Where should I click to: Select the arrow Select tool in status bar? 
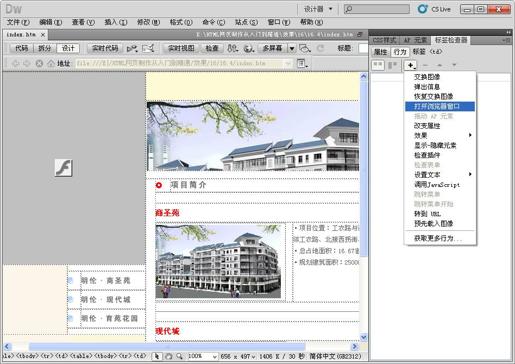pyautogui.click(x=157, y=356)
